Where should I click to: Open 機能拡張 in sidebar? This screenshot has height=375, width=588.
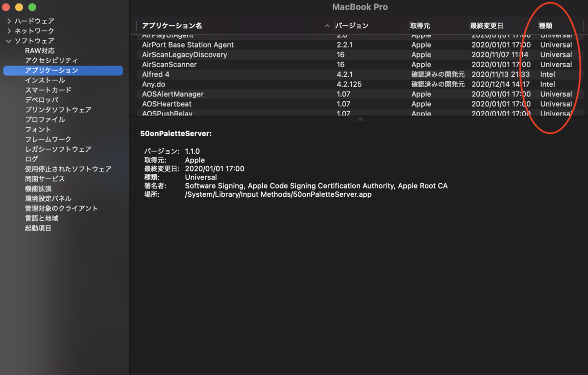tap(38, 188)
